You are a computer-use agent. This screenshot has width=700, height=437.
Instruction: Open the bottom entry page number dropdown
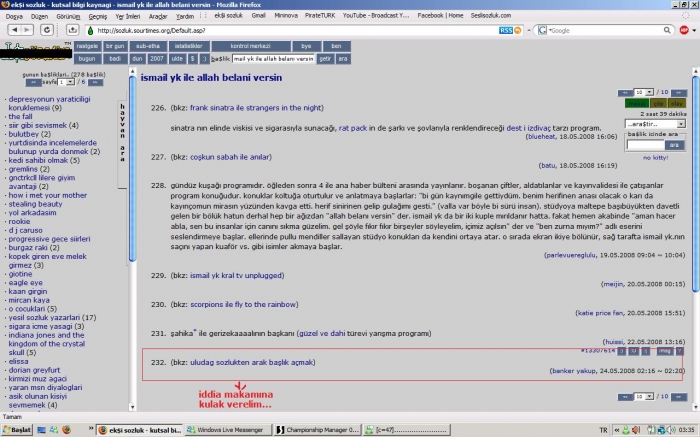pyautogui.click(x=644, y=397)
